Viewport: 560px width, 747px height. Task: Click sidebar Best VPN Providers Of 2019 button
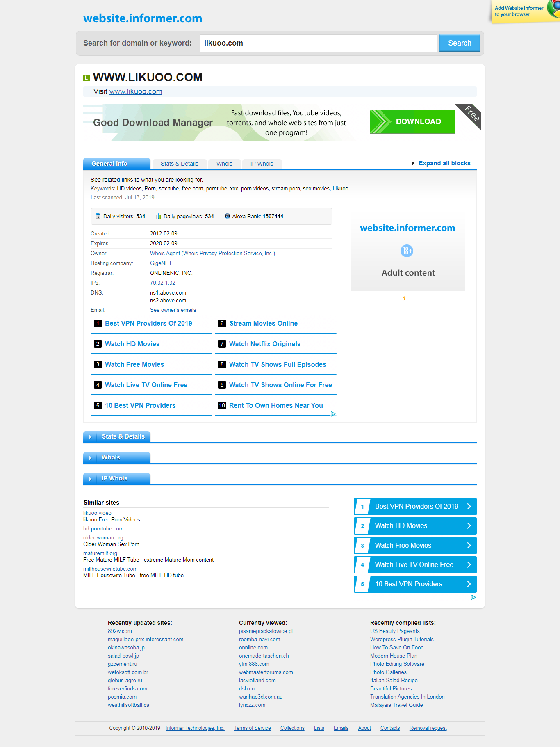click(x=415, y=507)
